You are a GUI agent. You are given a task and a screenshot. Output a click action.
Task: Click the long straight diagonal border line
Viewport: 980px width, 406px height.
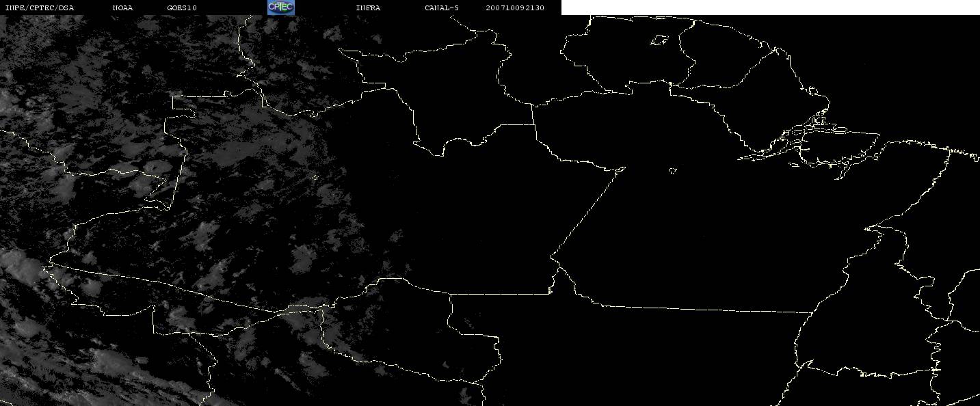click(588, 212)
